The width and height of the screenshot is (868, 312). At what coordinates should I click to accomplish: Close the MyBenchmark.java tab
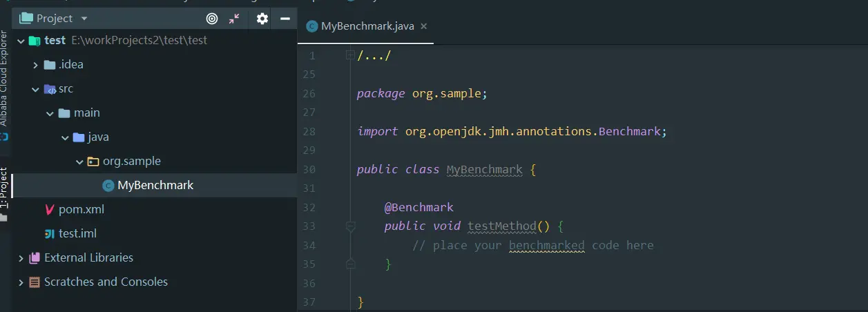[424, 26]
